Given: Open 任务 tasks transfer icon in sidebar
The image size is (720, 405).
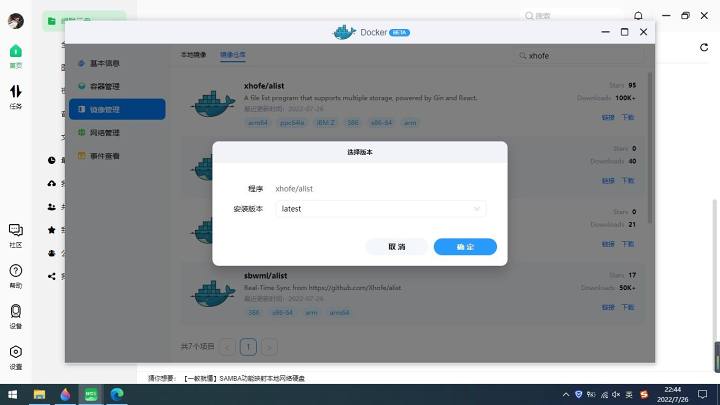Looking at the screenshot, I should tap(16, 96).
